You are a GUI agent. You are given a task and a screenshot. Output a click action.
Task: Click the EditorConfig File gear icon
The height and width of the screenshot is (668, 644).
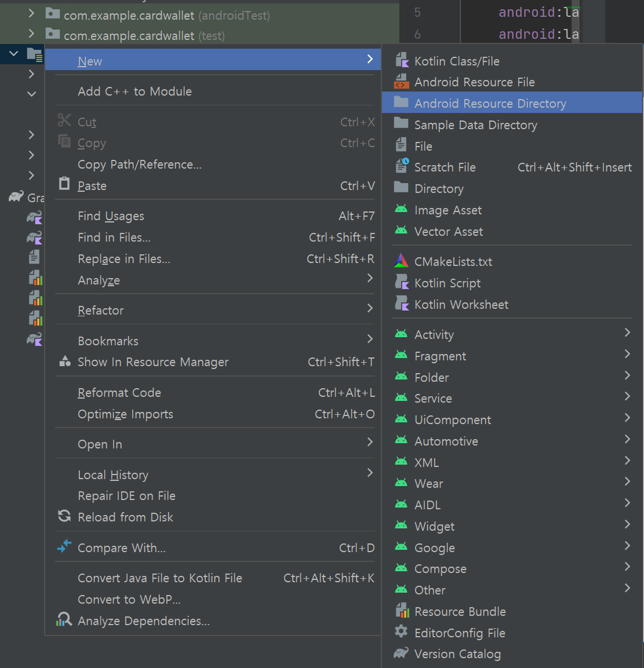(x=401, y=632)
